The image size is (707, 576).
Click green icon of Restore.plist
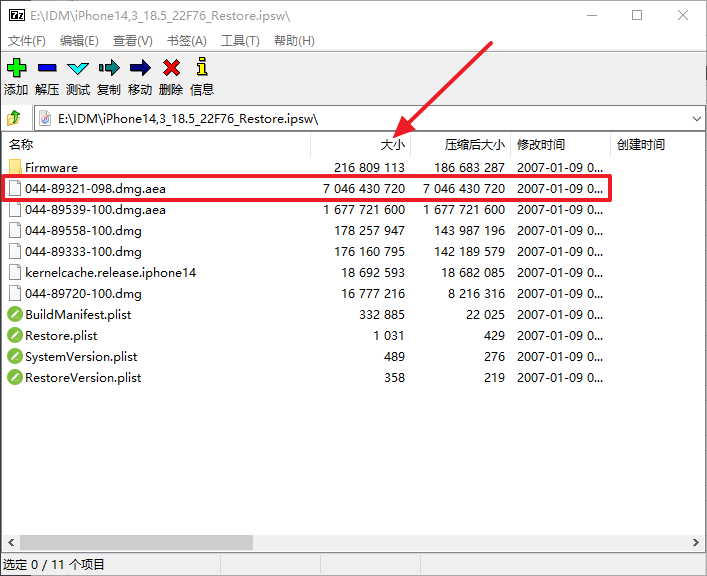click(15, 335)
